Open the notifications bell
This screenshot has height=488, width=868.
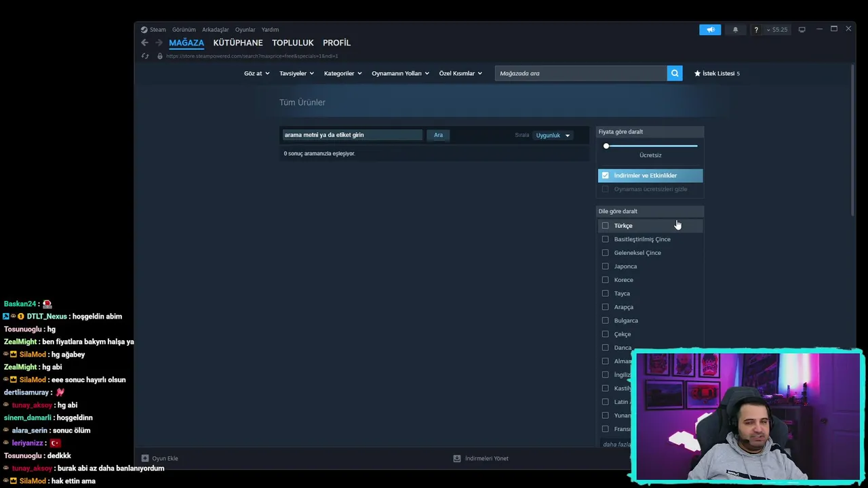[x=735, y=30]
